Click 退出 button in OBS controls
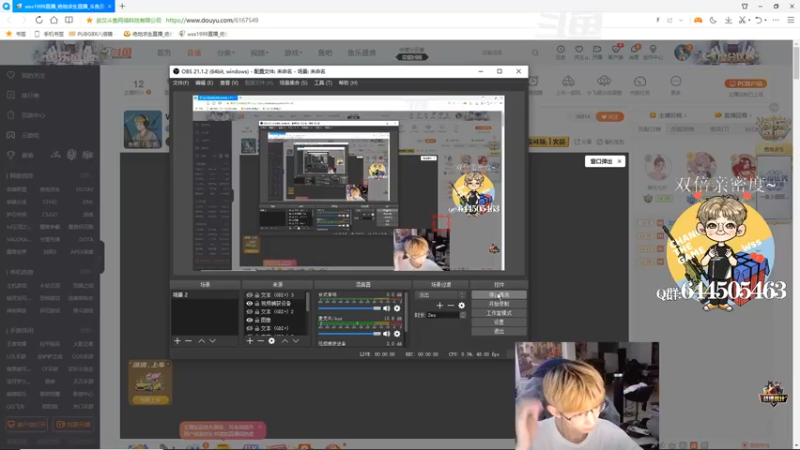Screen dimensions: 800x450 [x=499, y=332]
